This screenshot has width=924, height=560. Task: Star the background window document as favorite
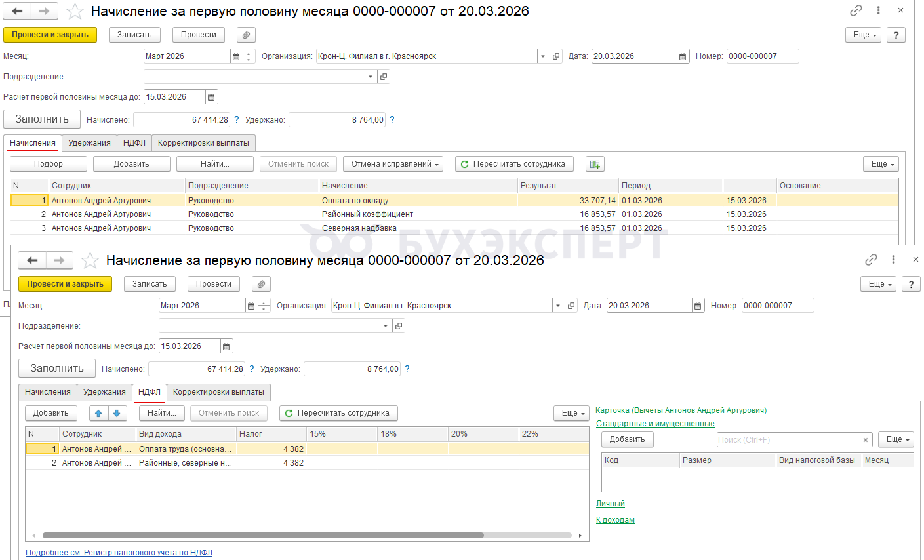coord(75,11)
